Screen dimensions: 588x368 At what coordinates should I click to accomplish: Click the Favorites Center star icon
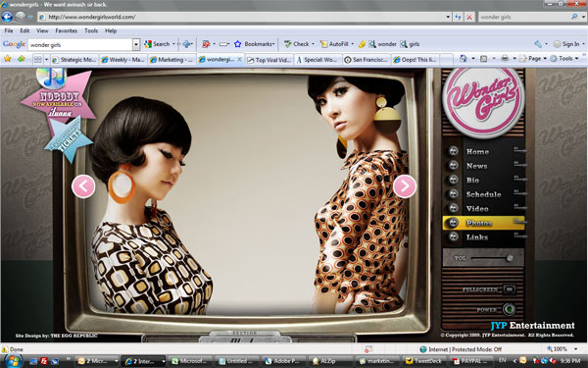[x=7, y=59]
